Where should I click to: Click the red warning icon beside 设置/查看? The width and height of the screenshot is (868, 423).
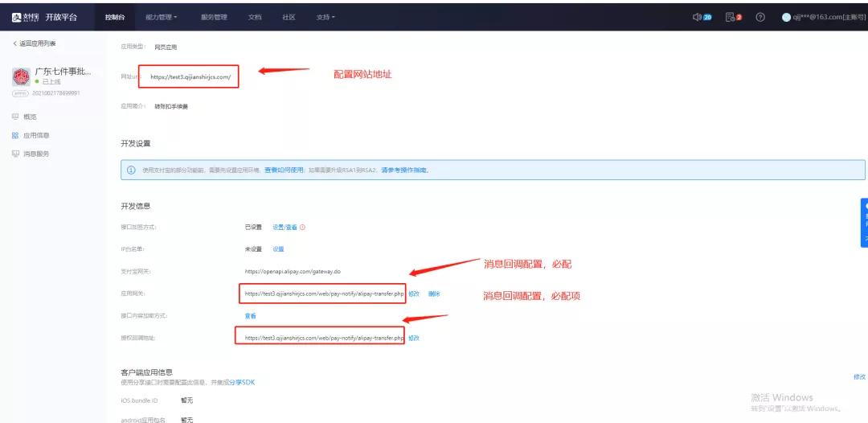303,227
